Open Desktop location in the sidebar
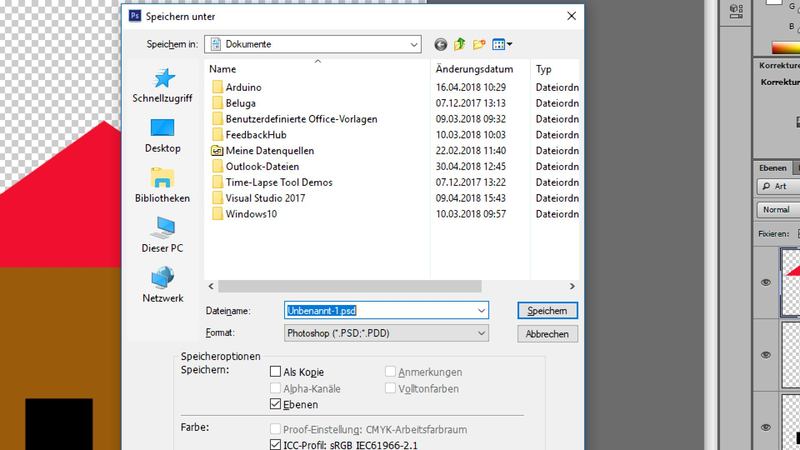The width and height of the screenshot is (800, 450). 162,136
